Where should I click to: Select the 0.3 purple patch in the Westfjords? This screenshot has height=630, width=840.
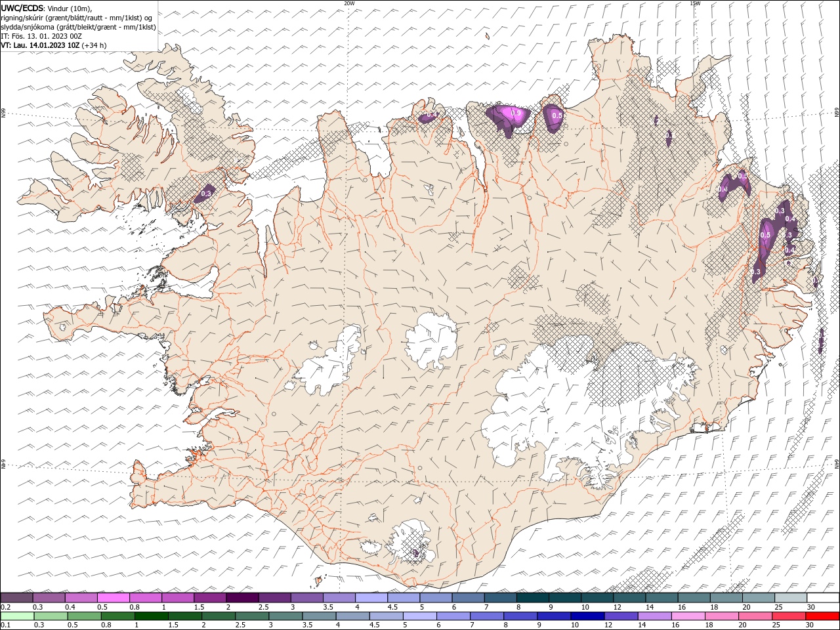[x=205, y=194]
